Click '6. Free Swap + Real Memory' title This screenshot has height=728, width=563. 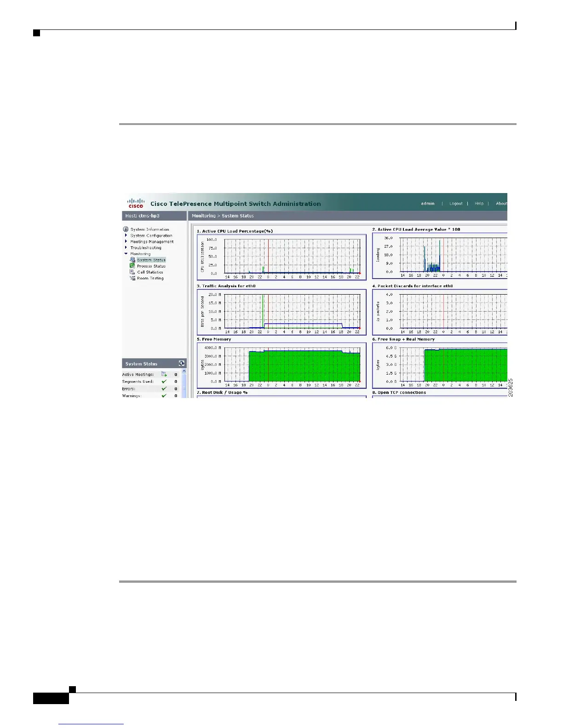pos(403,339)
